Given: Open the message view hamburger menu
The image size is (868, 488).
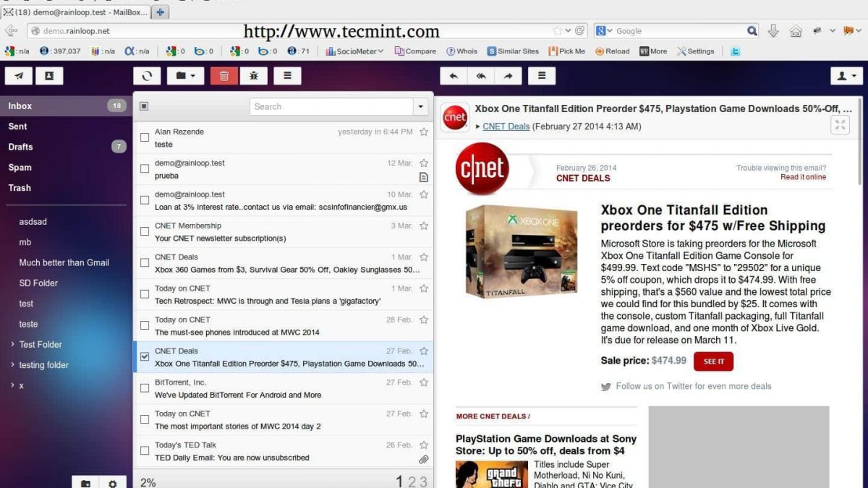Looking at the screenshot, I should pos(542,75).
